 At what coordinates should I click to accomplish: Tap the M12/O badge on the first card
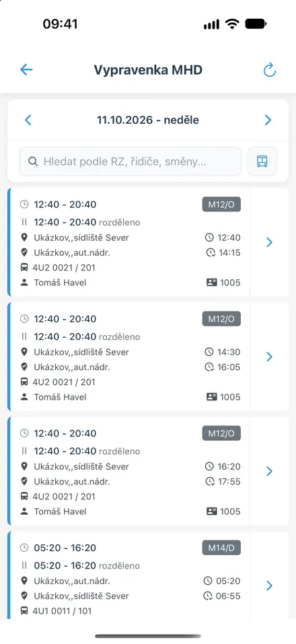click(x=221, y=205)
